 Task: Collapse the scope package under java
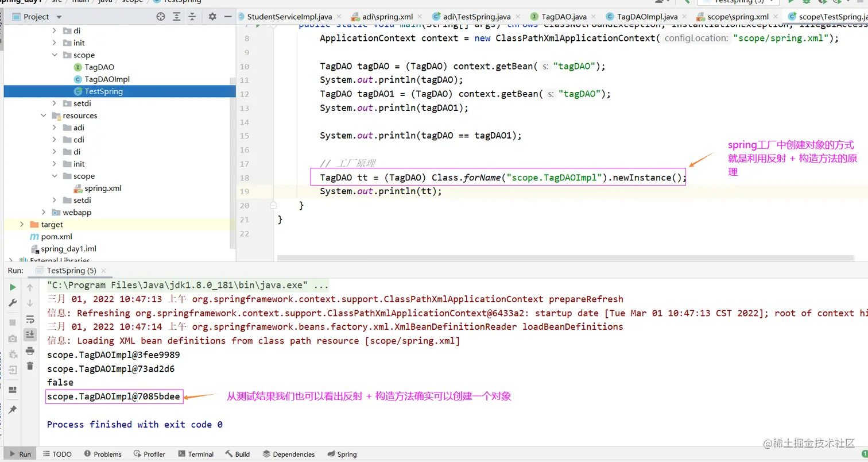(x=55, y=55)
